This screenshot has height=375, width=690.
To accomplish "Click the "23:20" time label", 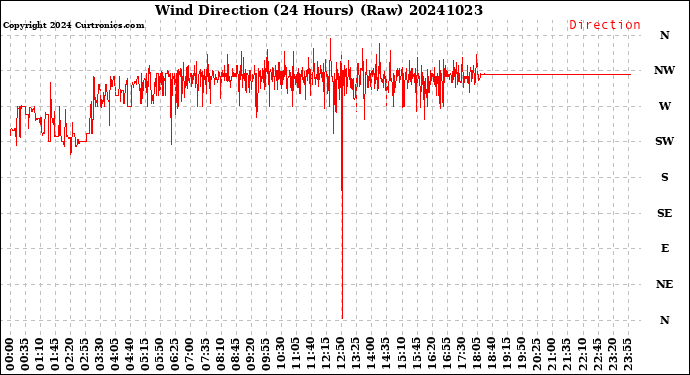I will click(612, 354).
